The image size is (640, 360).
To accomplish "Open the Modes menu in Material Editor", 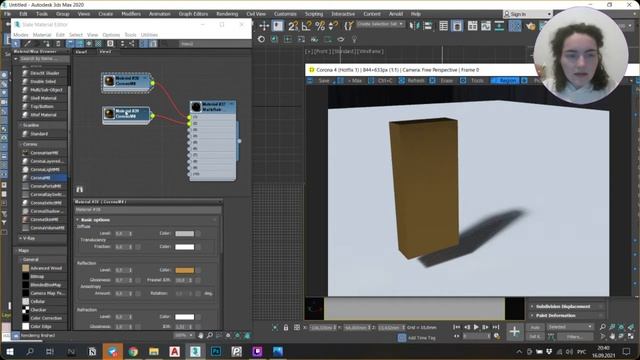I will (21, 35).
